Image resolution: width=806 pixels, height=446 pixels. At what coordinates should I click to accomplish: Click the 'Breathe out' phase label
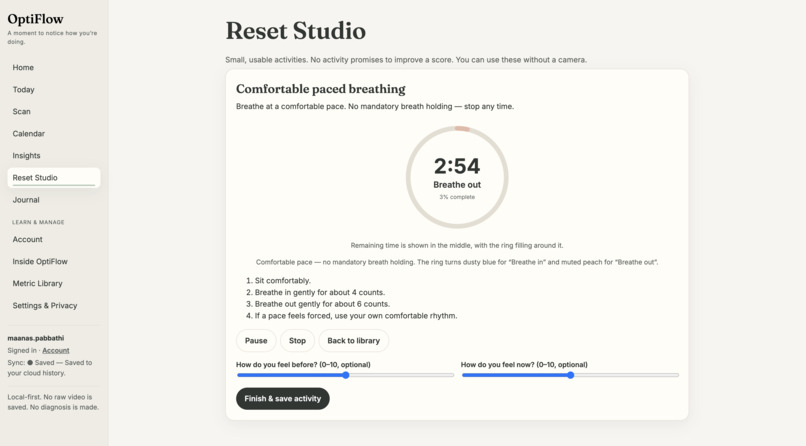tap(457, 185)
